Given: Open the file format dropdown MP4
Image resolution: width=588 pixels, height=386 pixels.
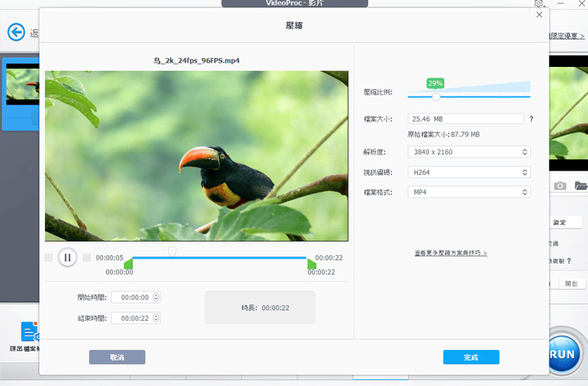Looking at the screenshot, I should tap(469, 193).
